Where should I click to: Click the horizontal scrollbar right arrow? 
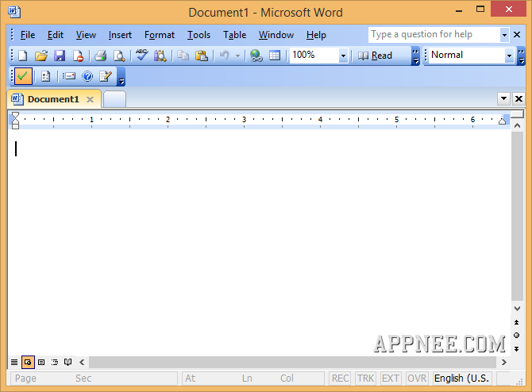coord(504,362)
